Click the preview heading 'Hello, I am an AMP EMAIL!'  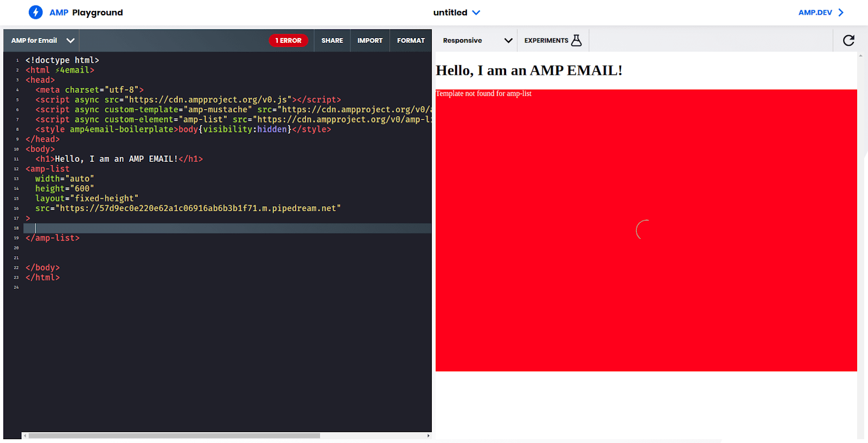point(529,70)
